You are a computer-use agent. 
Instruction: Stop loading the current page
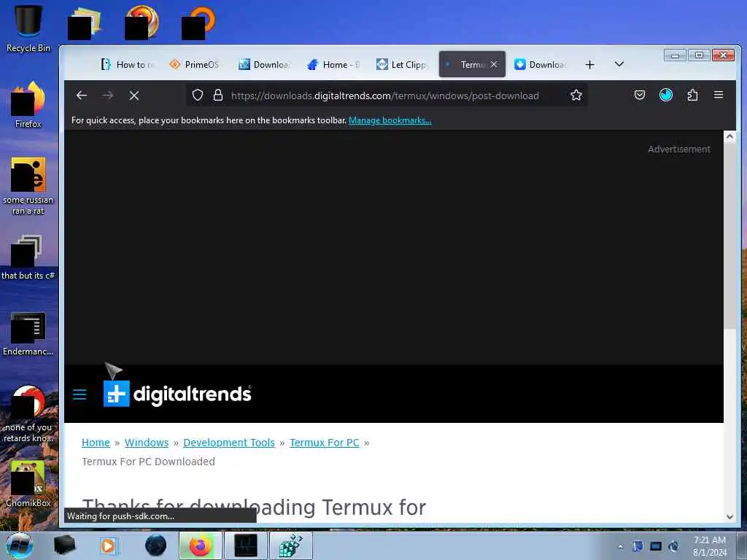134,96
